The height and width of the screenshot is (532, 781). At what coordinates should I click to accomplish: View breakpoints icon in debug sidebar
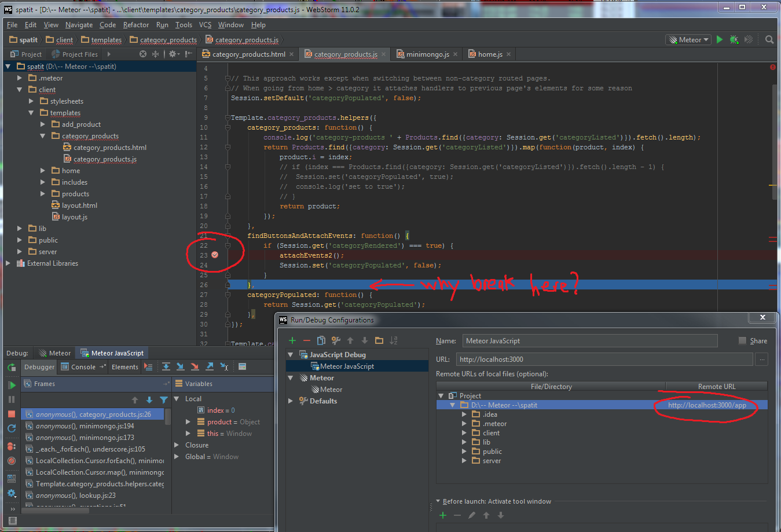(12, 446)
